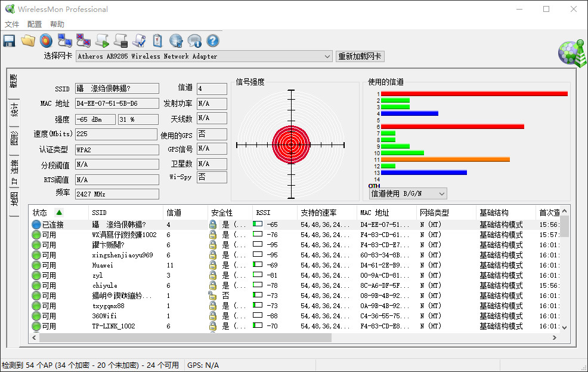Click the 重新加载网卡 button
The width and height of the screenshot is (588, 372).
360,56
